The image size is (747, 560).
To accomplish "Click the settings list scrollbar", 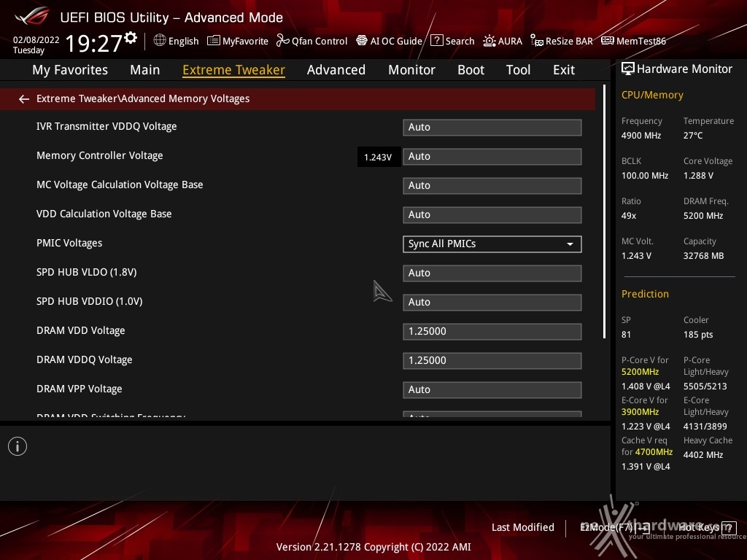I will pyautogui.click(x=604, y=212).
